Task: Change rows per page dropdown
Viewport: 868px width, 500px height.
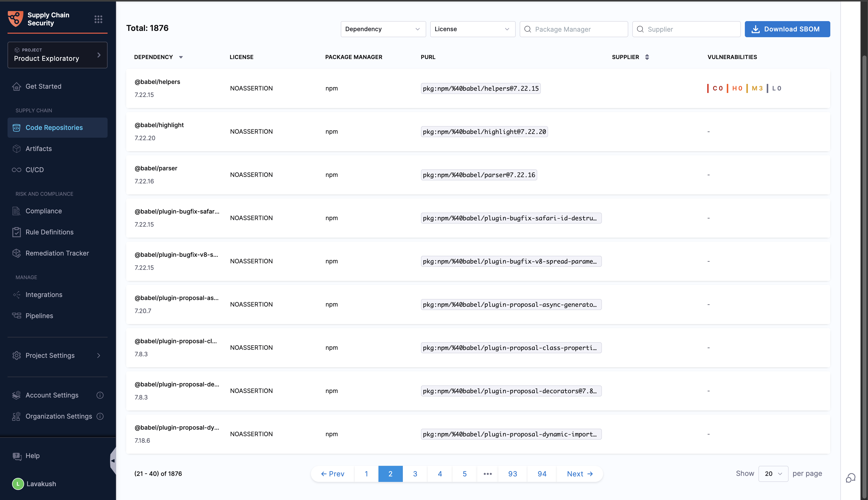Action: [773, 474]
